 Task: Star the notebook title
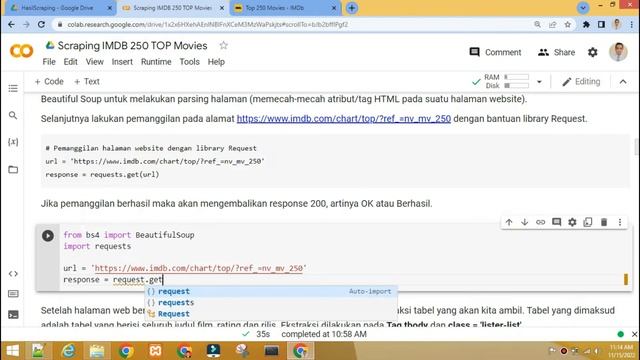[223, 45]
